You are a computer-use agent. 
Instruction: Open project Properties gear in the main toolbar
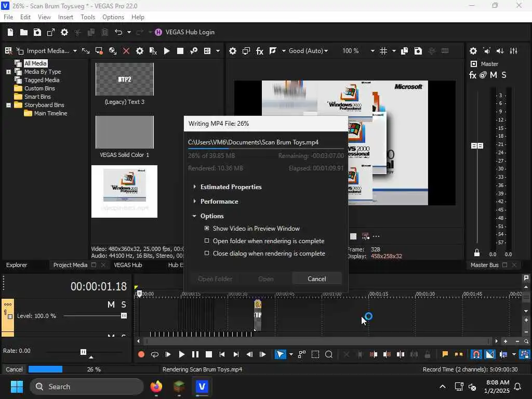point(64,32)
